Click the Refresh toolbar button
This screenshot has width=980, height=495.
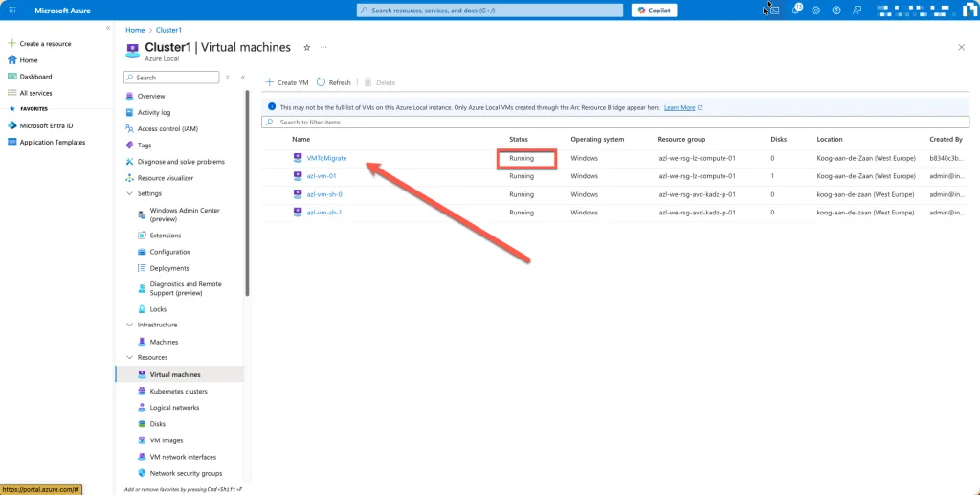click(x=334, y=82)
